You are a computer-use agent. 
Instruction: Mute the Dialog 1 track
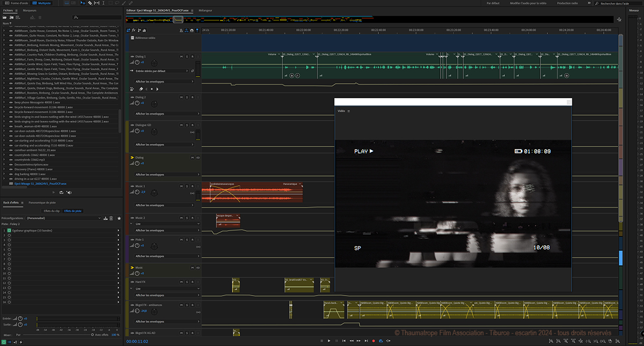[x=181, y=56]
